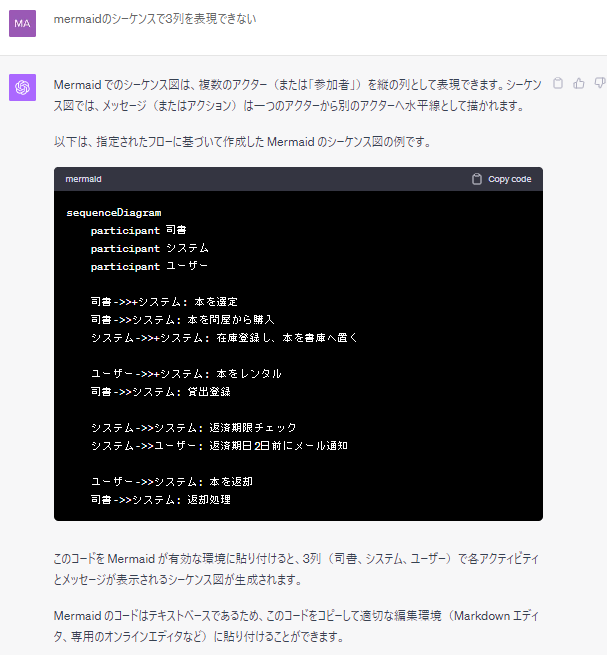Click the sequenceDiagram keyword in the code
The width and height of the screenshot is (607, 655).
[x=113, y=212]
